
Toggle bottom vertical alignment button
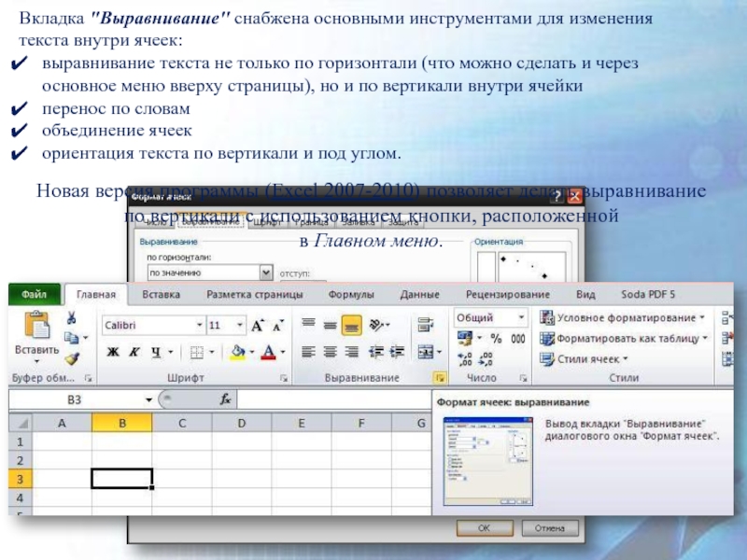tap(351, 325)
